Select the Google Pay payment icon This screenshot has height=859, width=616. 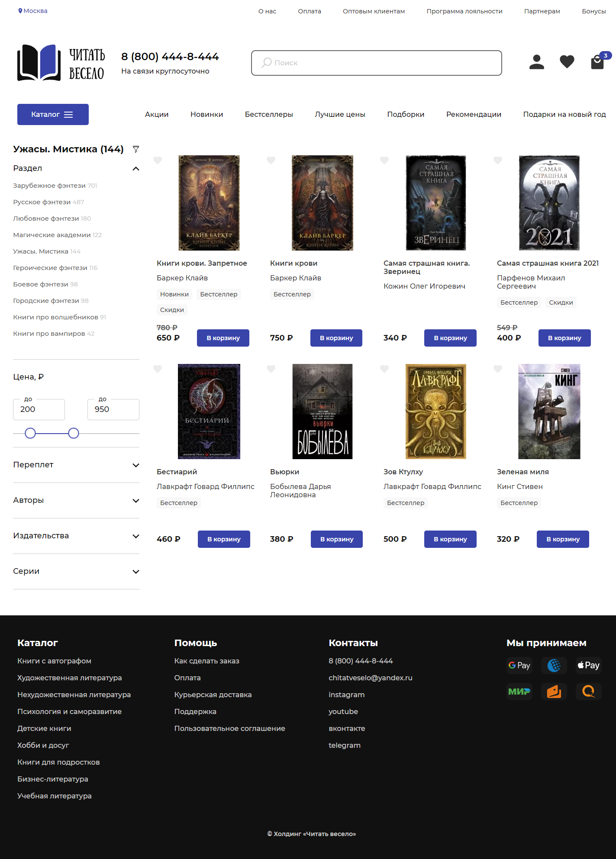(x=519, y=666)
